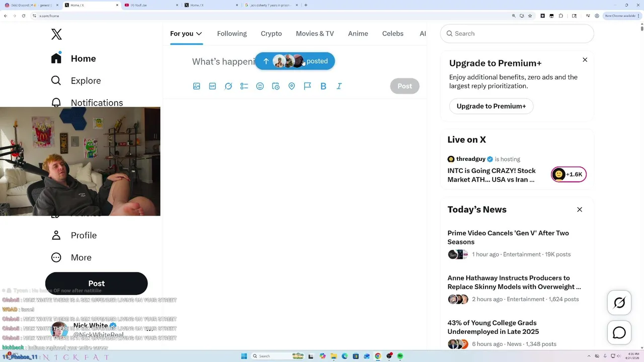The width and height of the screenshot is (644, 362).
Task: Open Chrome from the taskbar
Action: click(378, 356)
